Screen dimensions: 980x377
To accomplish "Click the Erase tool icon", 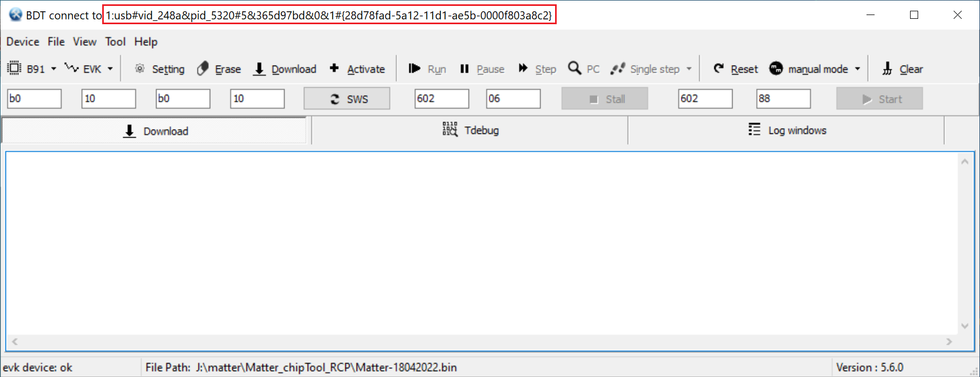I will pos(203,69).
